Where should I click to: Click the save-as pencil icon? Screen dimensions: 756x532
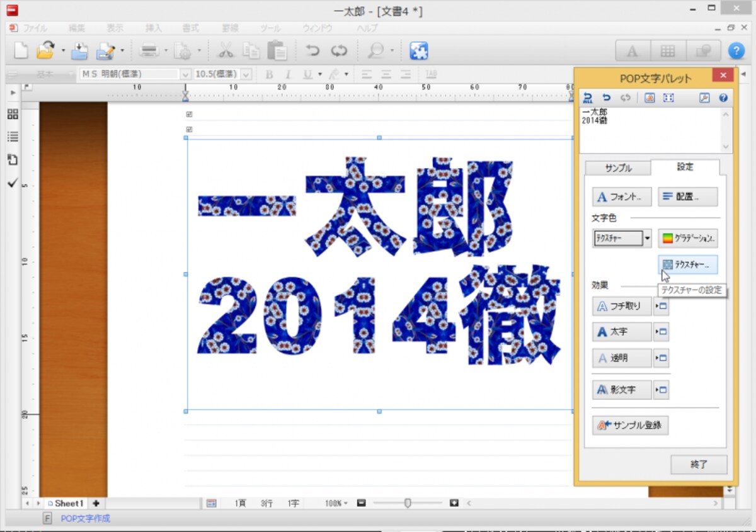(106, 50)
